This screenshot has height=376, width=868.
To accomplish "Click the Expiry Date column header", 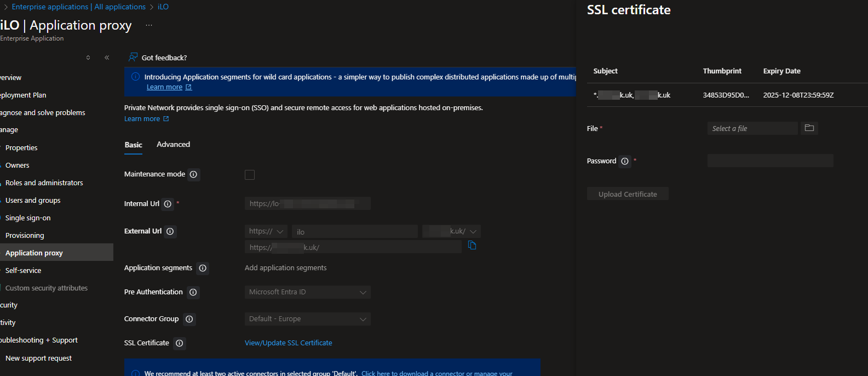I will coord(781,71).
